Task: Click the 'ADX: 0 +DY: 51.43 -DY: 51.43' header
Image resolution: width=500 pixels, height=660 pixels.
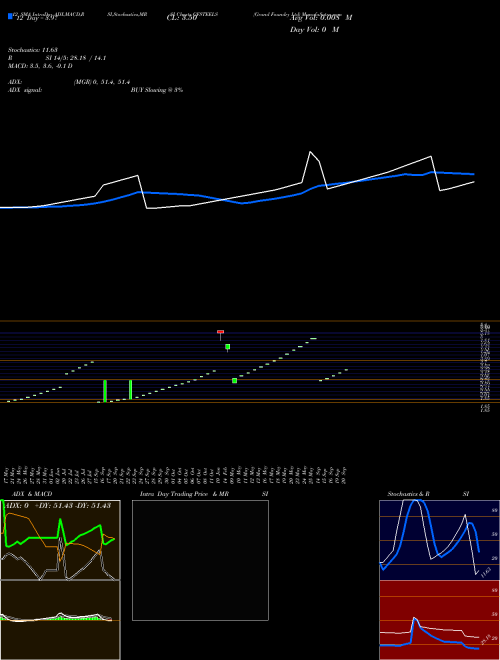Action: pyautogui.click(x=57, y=505)
